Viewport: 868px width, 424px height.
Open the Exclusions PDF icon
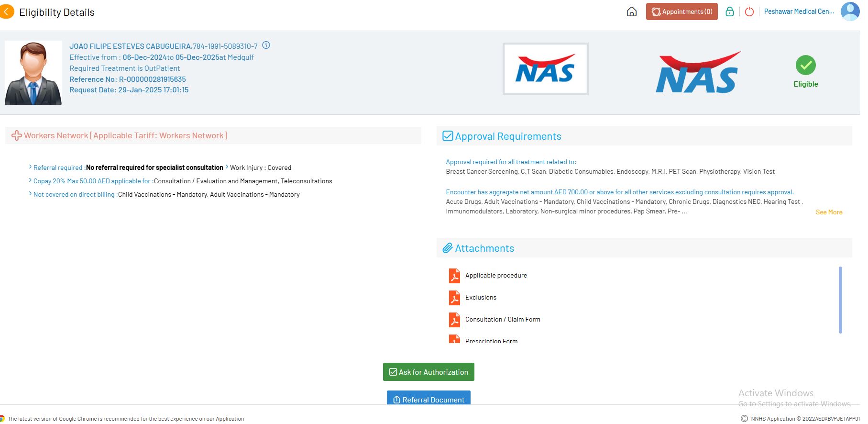pos(454,298)
